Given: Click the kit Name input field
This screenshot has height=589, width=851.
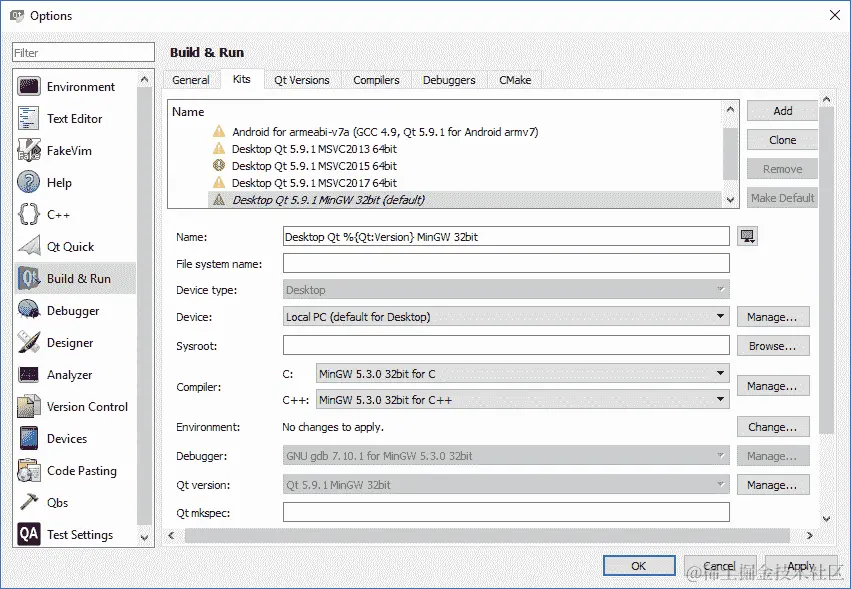Looking at the screenshot, I should tap(506, 237).
